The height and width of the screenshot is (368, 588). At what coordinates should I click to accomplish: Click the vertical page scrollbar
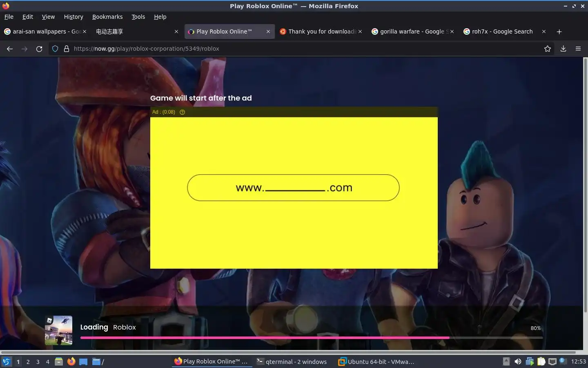[x=585, y=186]
